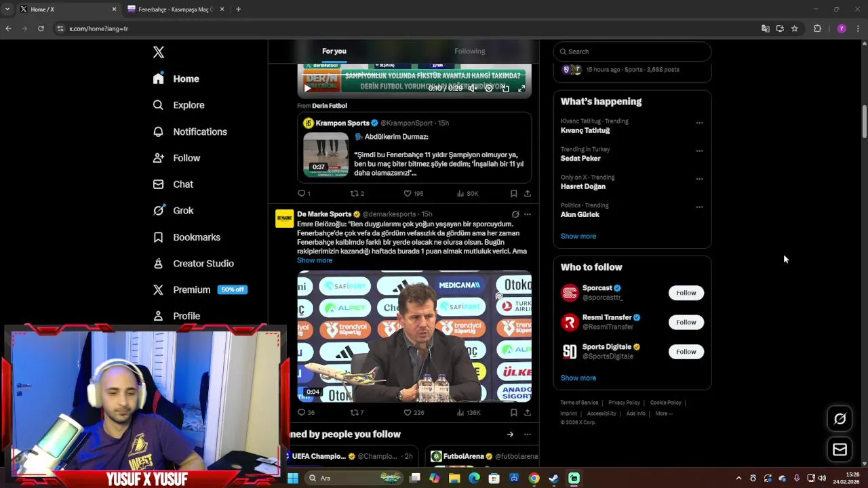Launch Grok from the sidebar
Screen dimensions: 868x488
(173, 211)
